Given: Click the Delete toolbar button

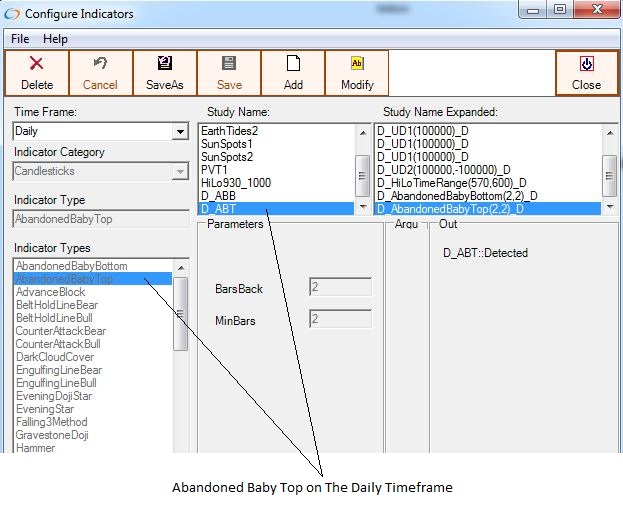Looking at the screenshot, I should click(37, 72).
